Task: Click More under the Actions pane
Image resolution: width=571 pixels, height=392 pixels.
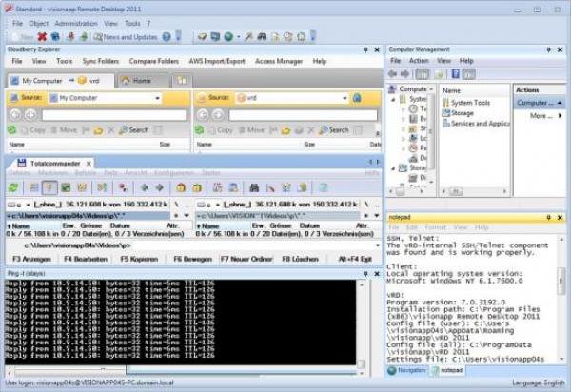Action: [539, 115]
